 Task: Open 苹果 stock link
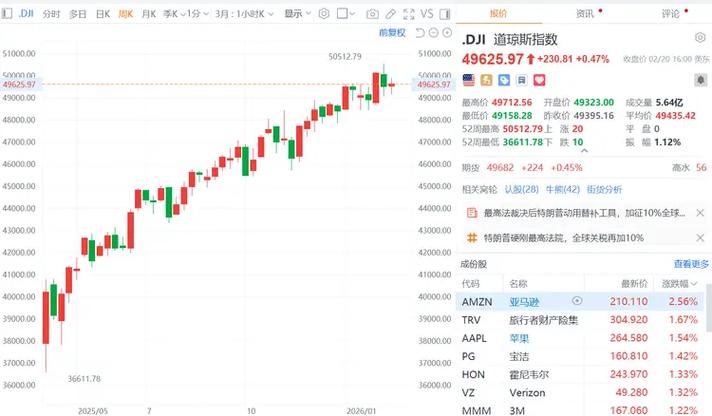click(519, 338)
